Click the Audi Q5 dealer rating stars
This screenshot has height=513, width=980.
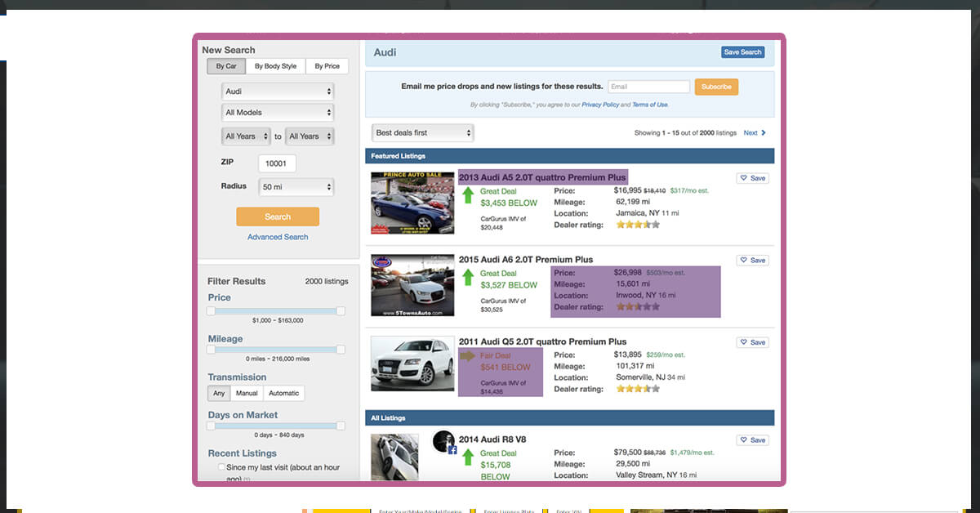tap(638, 389)
